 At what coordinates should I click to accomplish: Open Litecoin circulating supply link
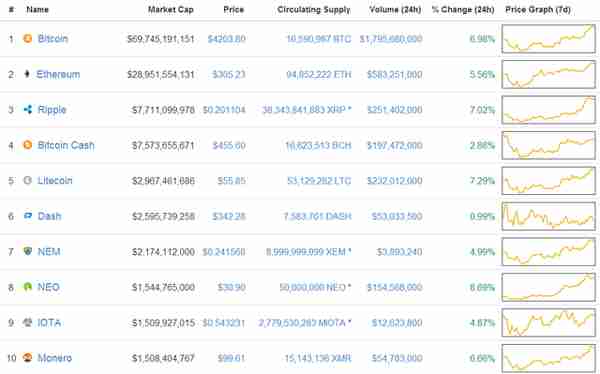tap(319, 181)
